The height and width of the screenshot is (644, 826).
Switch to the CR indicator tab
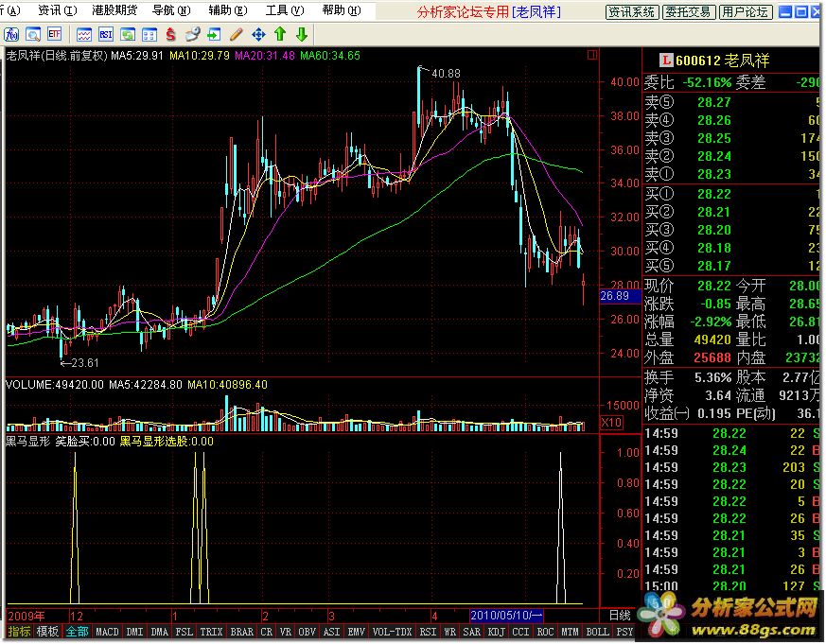click(x=267, y=632)
